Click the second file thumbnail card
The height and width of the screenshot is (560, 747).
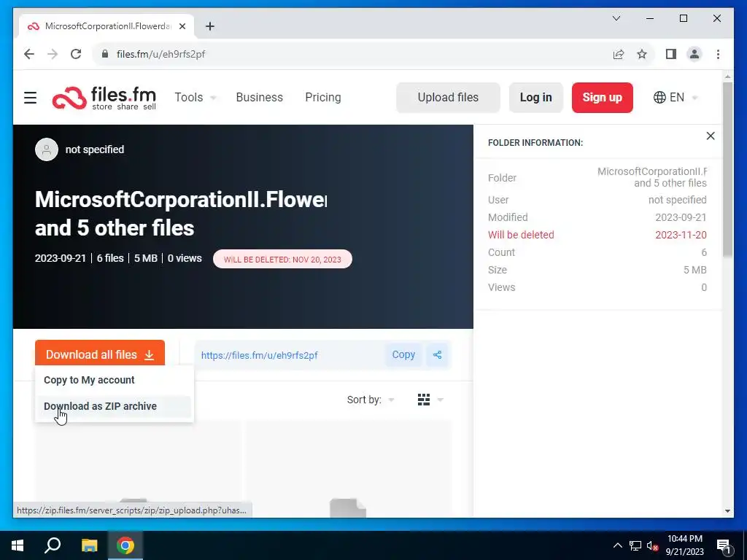(x=348, y=469)
